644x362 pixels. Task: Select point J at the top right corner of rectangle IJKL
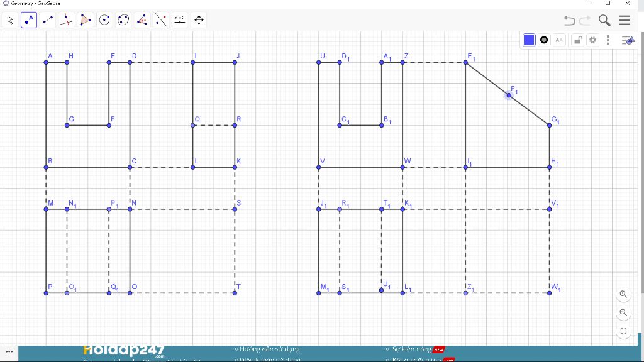pos(235,62)
